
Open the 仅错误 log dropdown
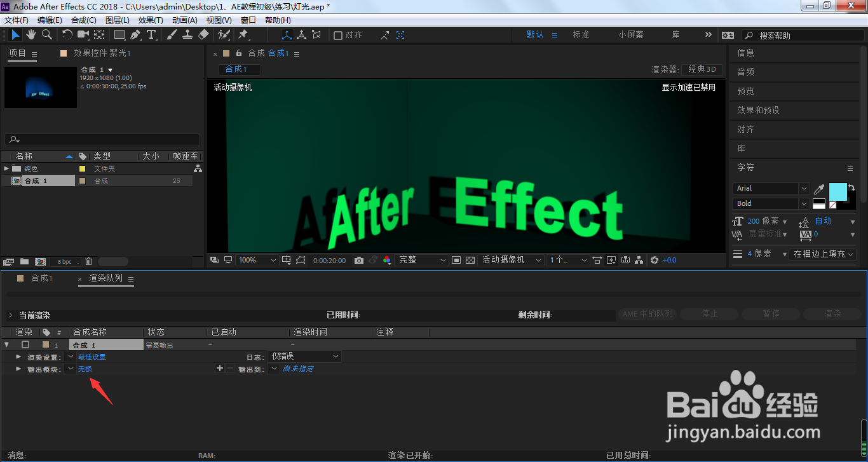coord(305,357)
